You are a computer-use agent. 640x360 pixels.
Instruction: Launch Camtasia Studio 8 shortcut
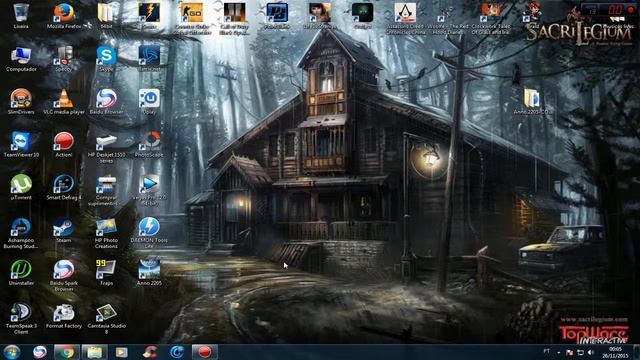tap(106, 318)
